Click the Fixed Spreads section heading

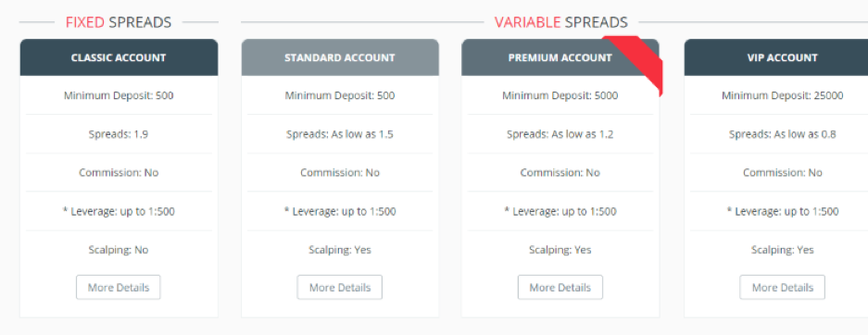pos(119,22)
